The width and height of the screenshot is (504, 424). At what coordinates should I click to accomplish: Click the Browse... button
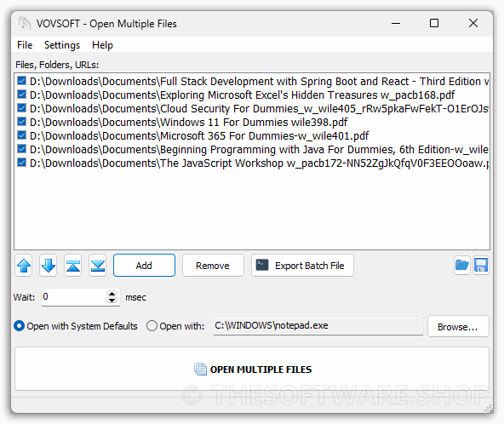(458, 327)
